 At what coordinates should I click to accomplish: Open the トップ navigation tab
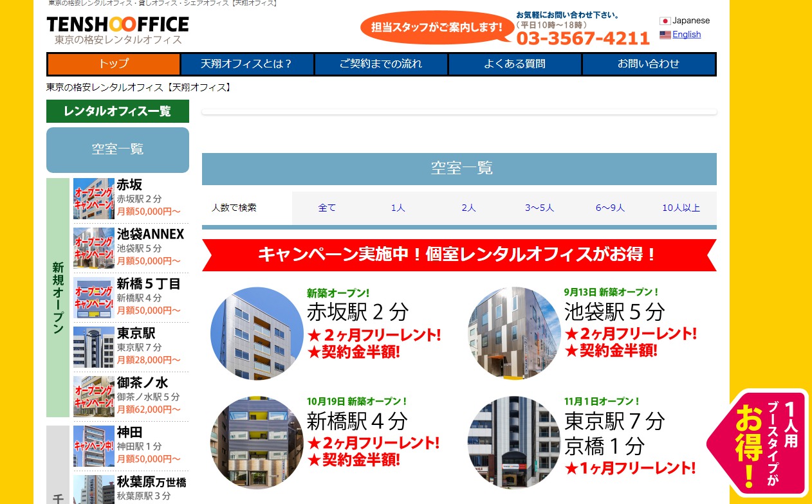[114, 64]
